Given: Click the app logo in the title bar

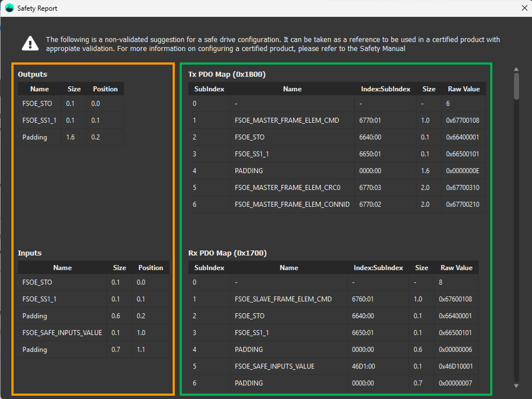Looking at the screenshot, I should pos(9,8).
